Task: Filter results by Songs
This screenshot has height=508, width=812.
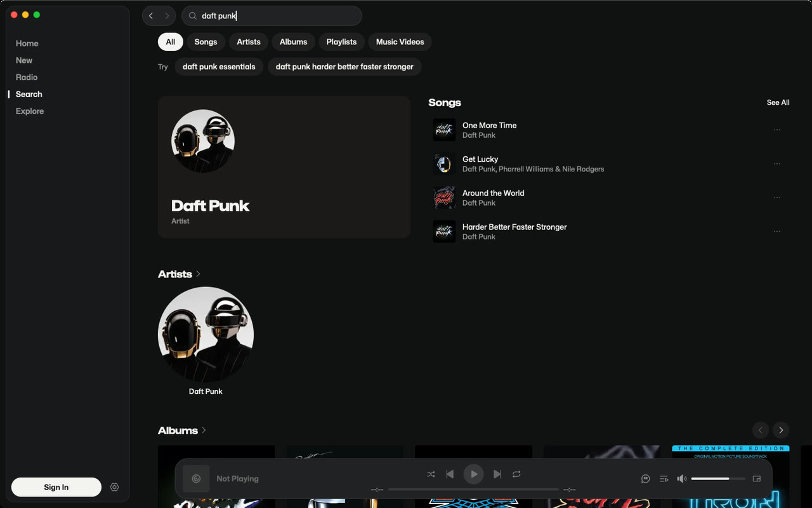Action: pyautogui.click(x=206, y=42)
